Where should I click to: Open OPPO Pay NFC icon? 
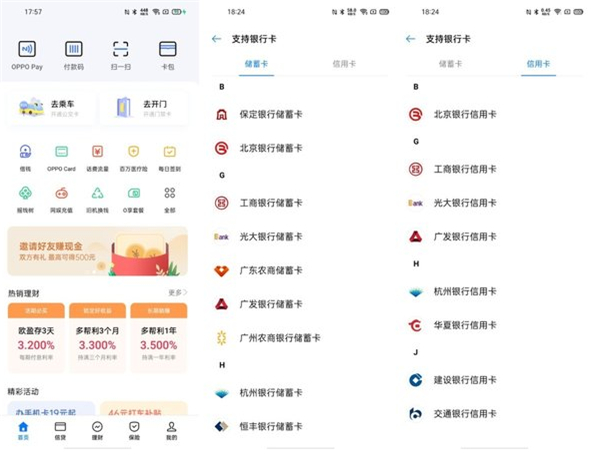27,49
